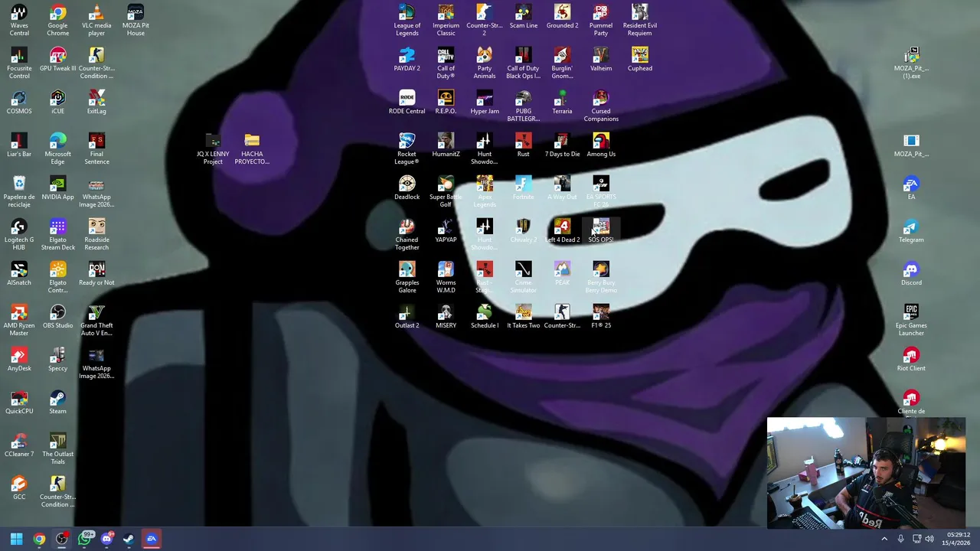The height and width of the screenshot is (551, 980).
Task: Open Microsoft Edge desktop shortcut
Action: click(58, 148)
